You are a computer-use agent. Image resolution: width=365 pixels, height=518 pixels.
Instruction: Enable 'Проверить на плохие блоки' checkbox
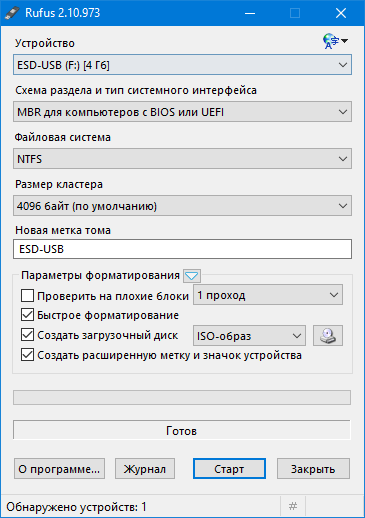pyautogui.click(x=27, y=295)
